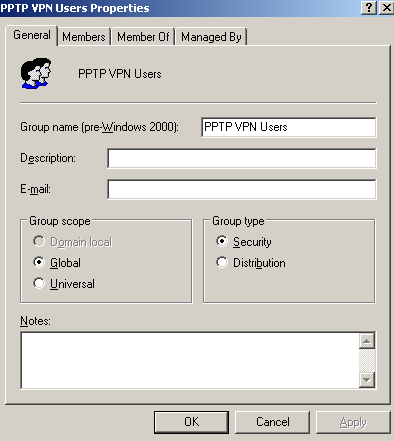Click the PPTP VPN Users heading text
The height and width of the screenshot is (441, 394).
tap(120, 74)
